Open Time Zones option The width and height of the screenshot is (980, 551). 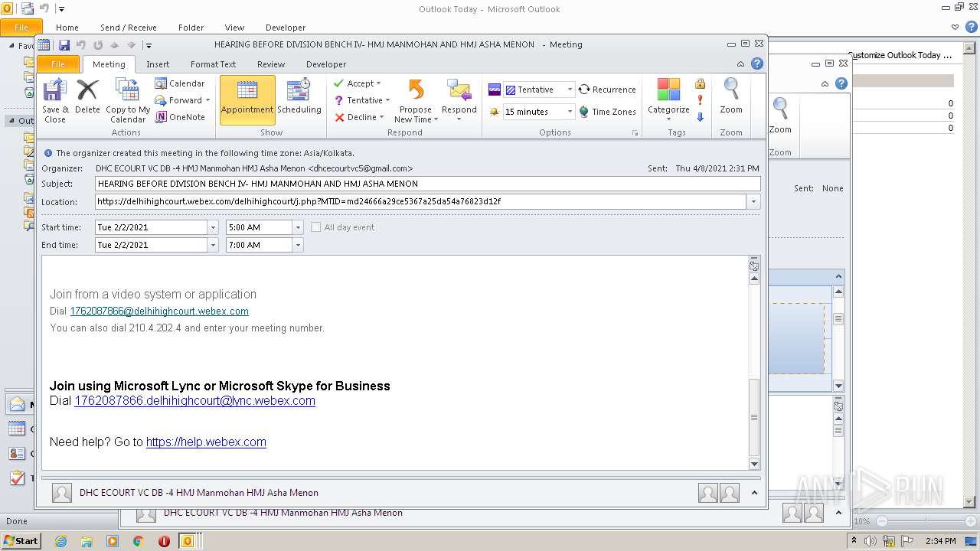[x=607, y=112]
